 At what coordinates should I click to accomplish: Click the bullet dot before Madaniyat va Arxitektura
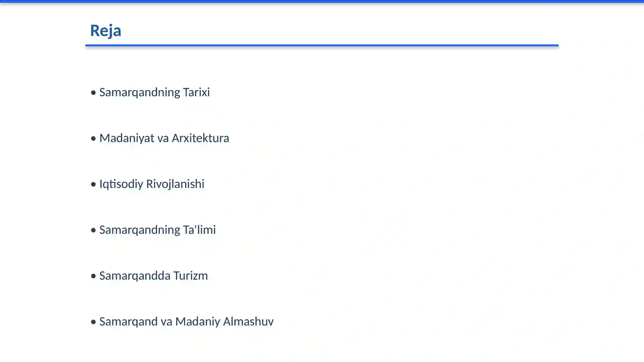coord(93,139)
